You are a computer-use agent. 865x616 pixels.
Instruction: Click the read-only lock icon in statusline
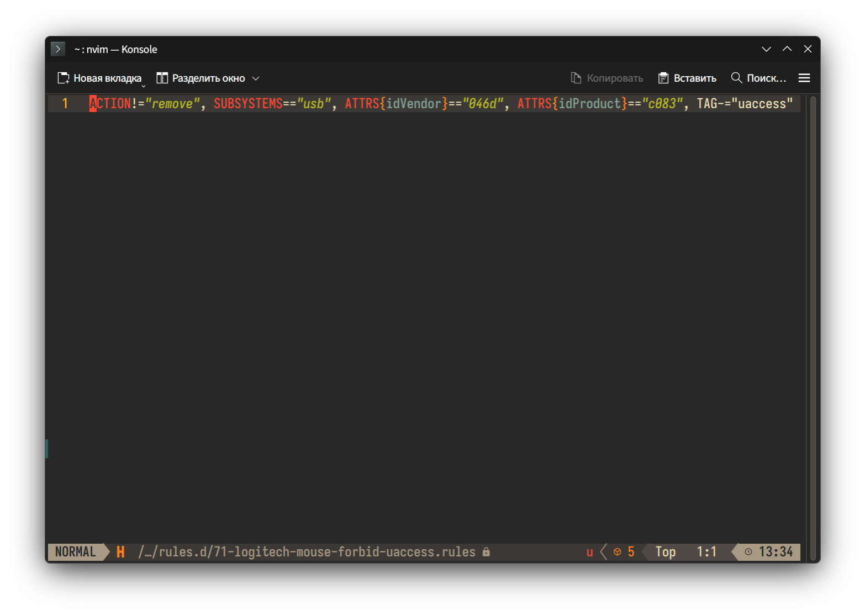pyautogui.click(x=486, y=552)
